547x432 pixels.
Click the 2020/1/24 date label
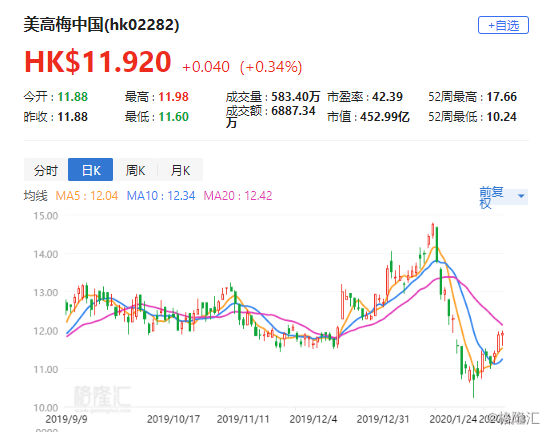(453, 419)
